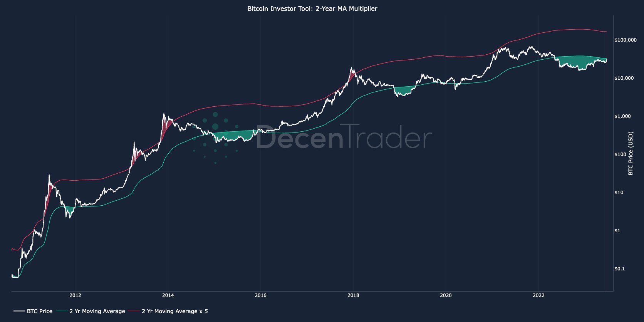The image size is (644, 322).
Task: Click the $10 price axis label
Action: point(619,193)
